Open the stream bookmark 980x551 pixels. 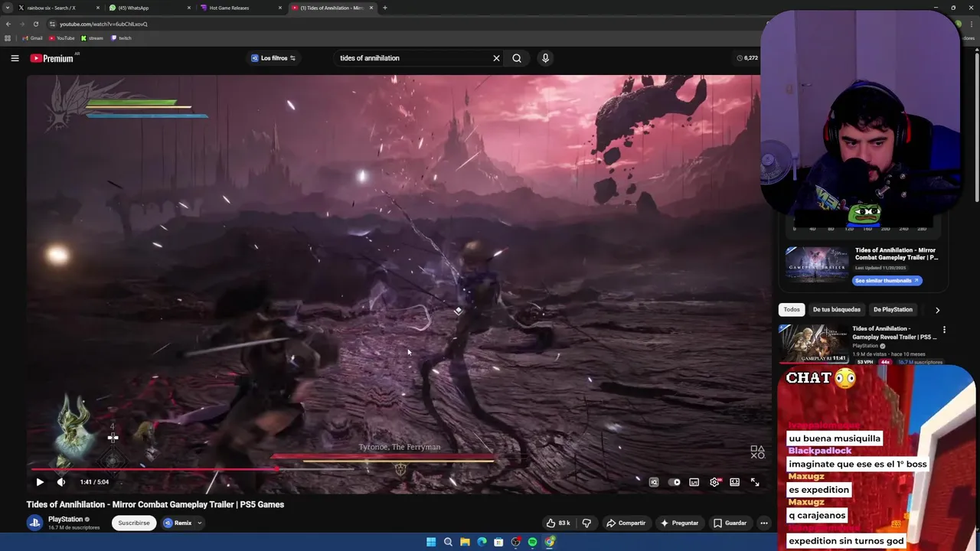(92, 38)
